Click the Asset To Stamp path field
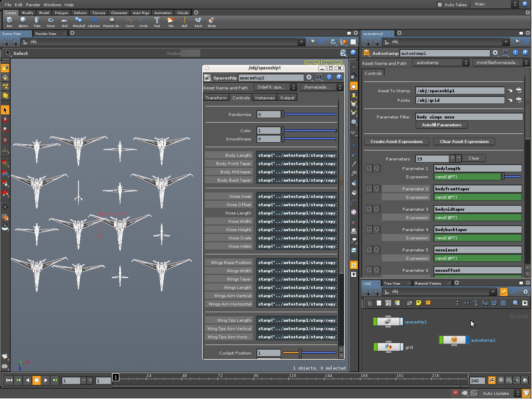Image resolution: width=532 pixels, height=399 pixels. tap(460, 91)
